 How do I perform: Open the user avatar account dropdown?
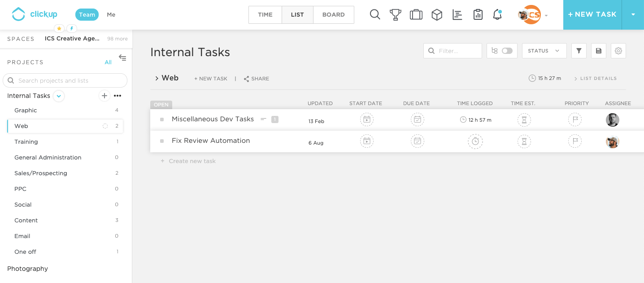533,15
